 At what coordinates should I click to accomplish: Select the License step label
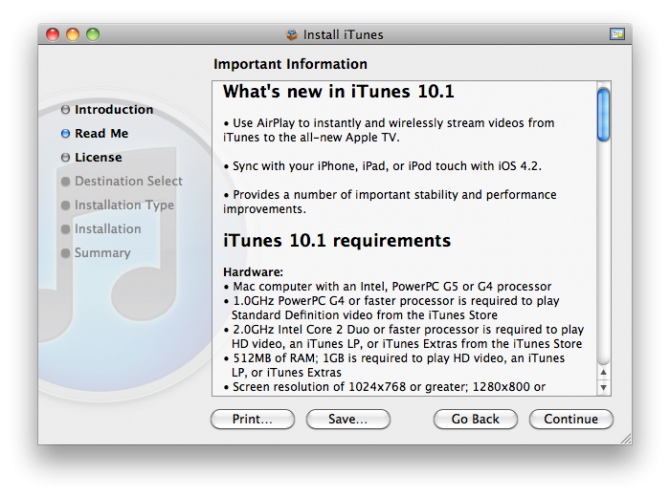pos(98,158)
